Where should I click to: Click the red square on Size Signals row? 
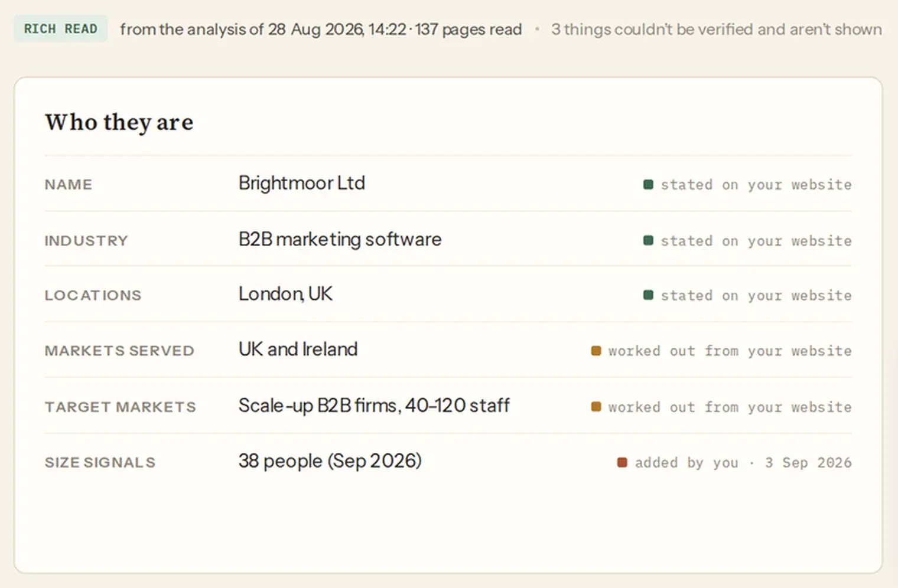pyautogui.click(x=622, y=462)
